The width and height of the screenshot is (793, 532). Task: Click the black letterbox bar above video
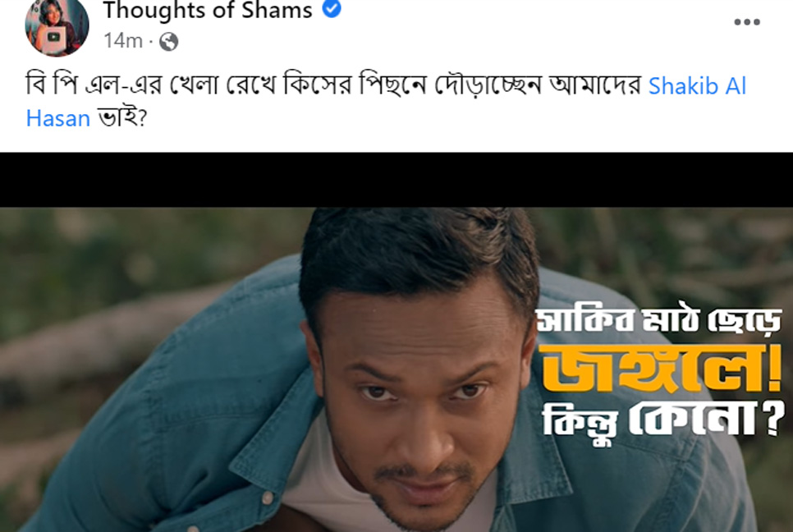(x=396, y=180)
